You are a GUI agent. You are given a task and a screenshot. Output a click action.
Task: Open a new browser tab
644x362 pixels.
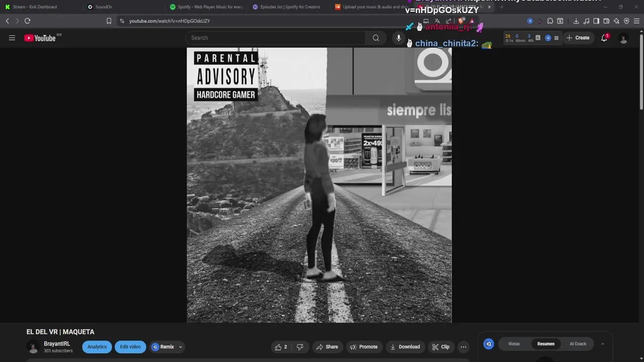pos(502,7)
